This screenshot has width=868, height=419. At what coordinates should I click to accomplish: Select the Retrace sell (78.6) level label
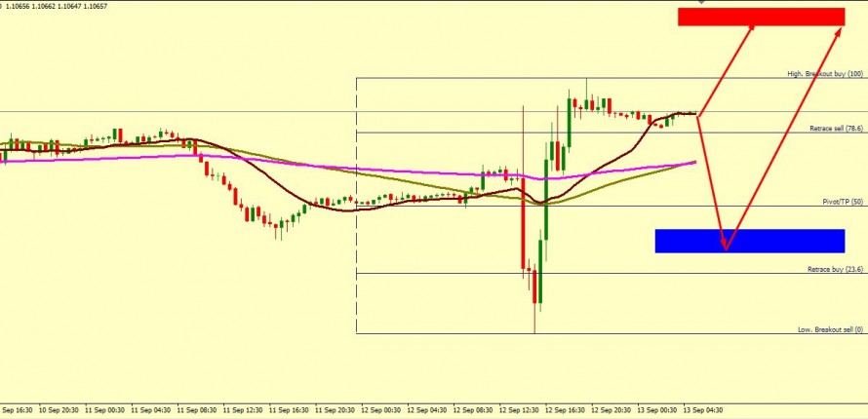836,129
